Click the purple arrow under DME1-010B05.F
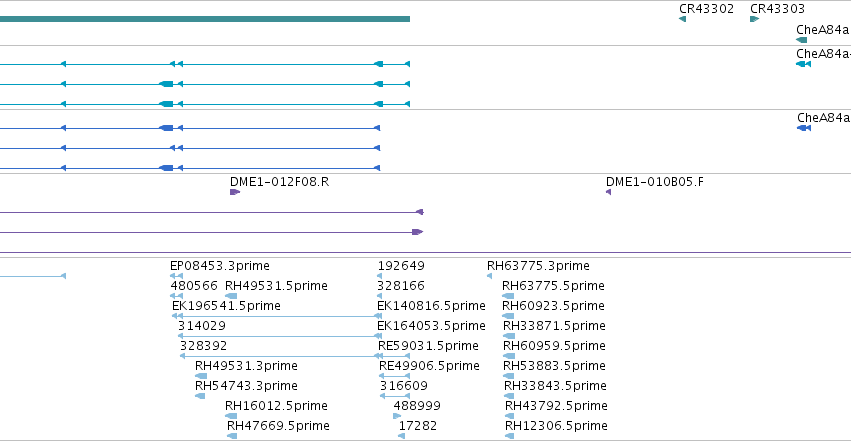This screenshot has height=441, width=851. pos(608,192)
